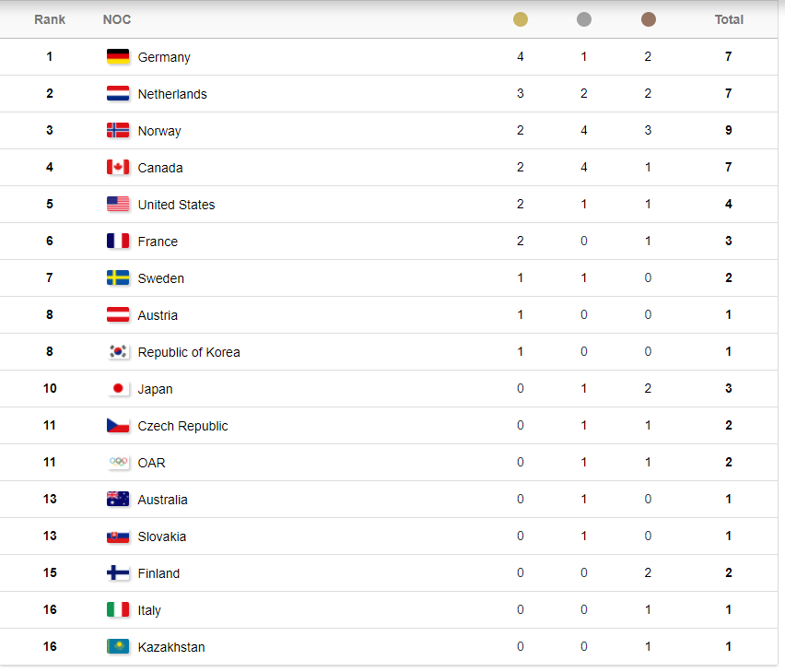Click the Norway flag icon
The height and width of the screenshot is (672, 785).
click(118, 131)
